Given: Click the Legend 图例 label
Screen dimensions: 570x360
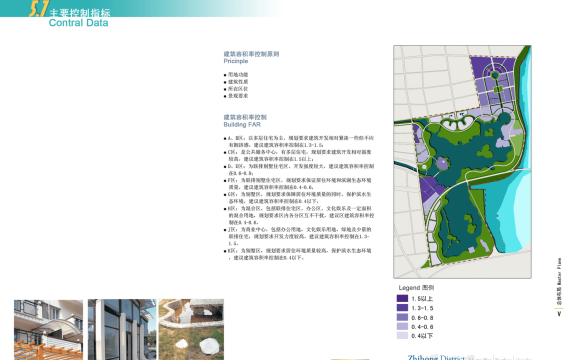Looking at the screenshot, I should point(416,288).
